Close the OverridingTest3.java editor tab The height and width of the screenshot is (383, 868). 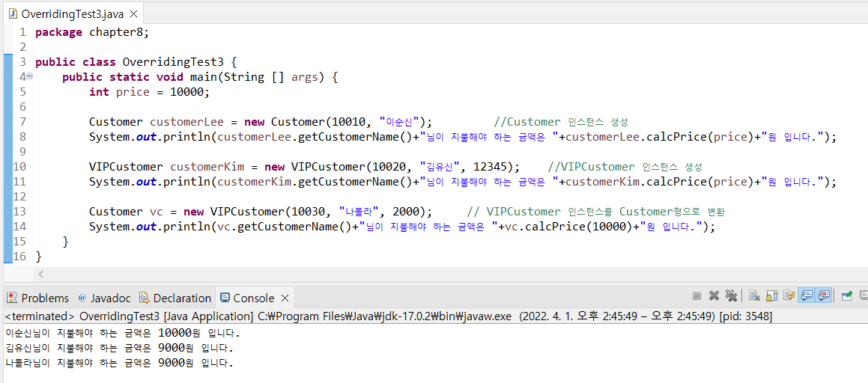pos(133,14)
